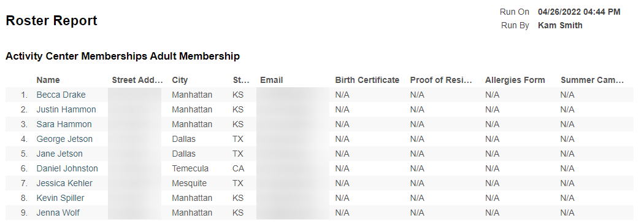644x223 pixels.
Task: Click the Birth Certificate column header
Action: tap(367, 80)
